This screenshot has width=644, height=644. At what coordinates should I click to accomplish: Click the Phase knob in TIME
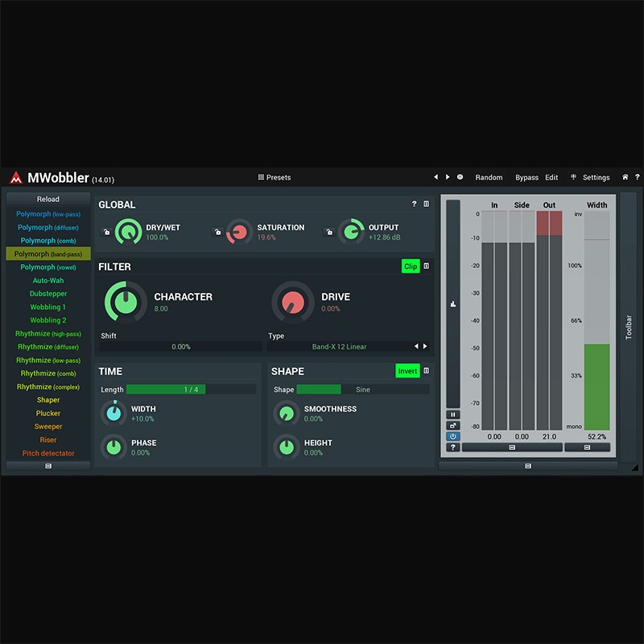point(114,448)
